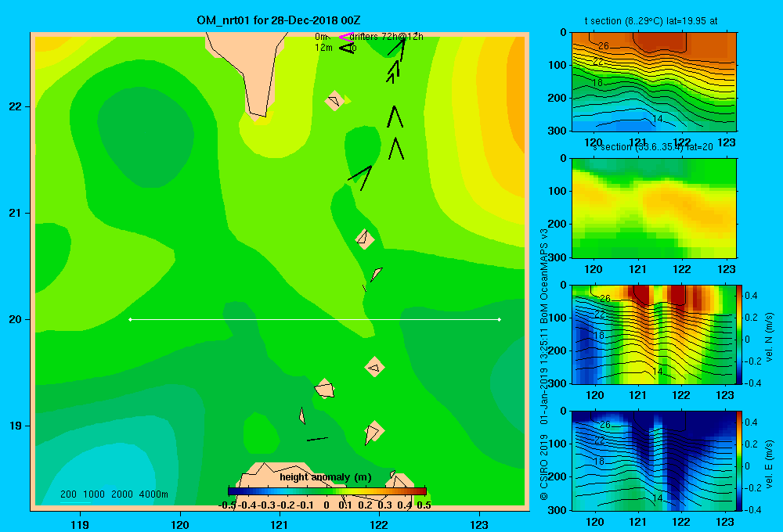783x532 pixels.
Task: Open the northward velocity section plot
Action: (x=654, y=334)
